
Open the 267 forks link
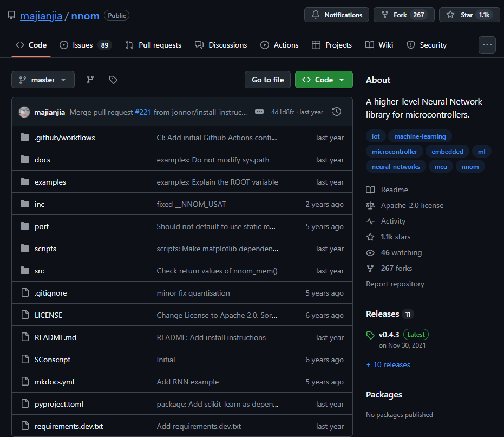[x=396, y=268]
